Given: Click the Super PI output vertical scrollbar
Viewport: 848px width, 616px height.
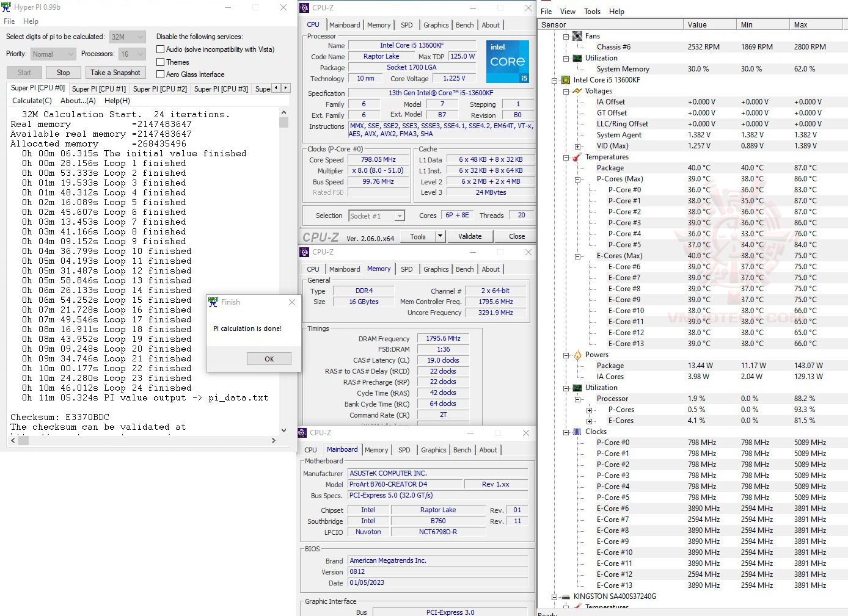Looking at the screenshot, I should (283, 271).
